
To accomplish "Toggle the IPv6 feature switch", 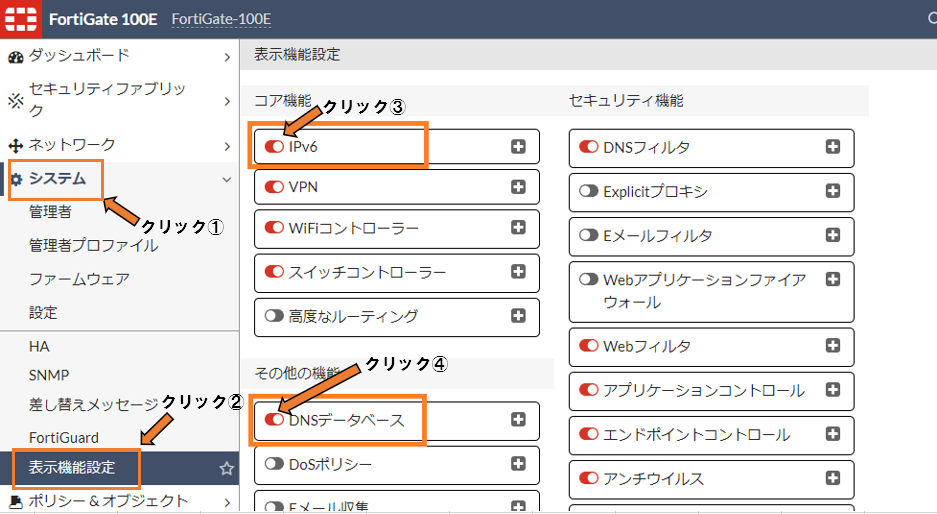I will [274, 146].
